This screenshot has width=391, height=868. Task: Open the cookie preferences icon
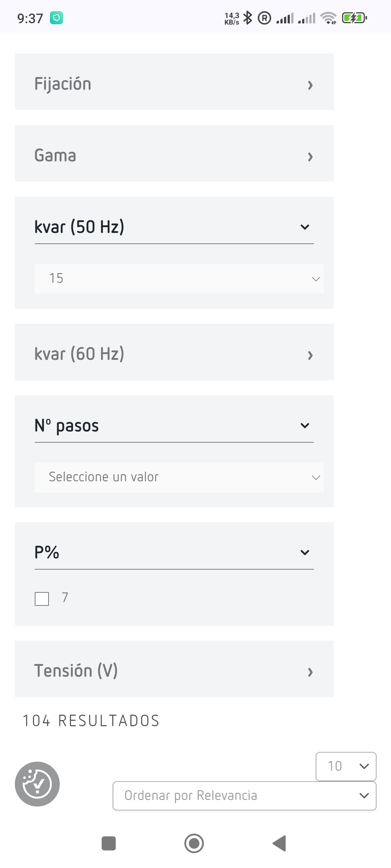(37, 784)
